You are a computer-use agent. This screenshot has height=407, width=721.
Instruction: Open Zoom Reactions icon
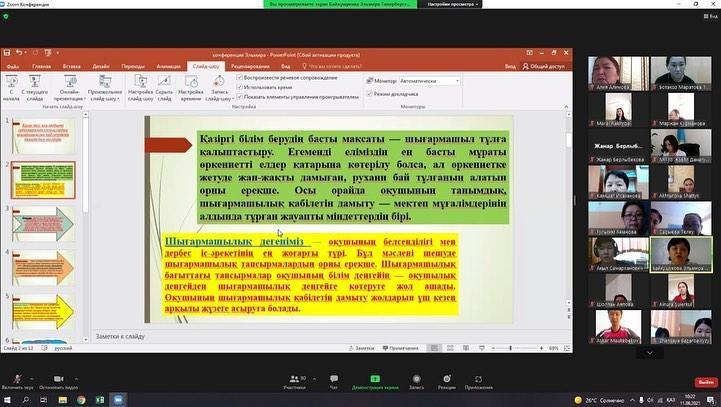pyautogui.click(x=446, y=378)
